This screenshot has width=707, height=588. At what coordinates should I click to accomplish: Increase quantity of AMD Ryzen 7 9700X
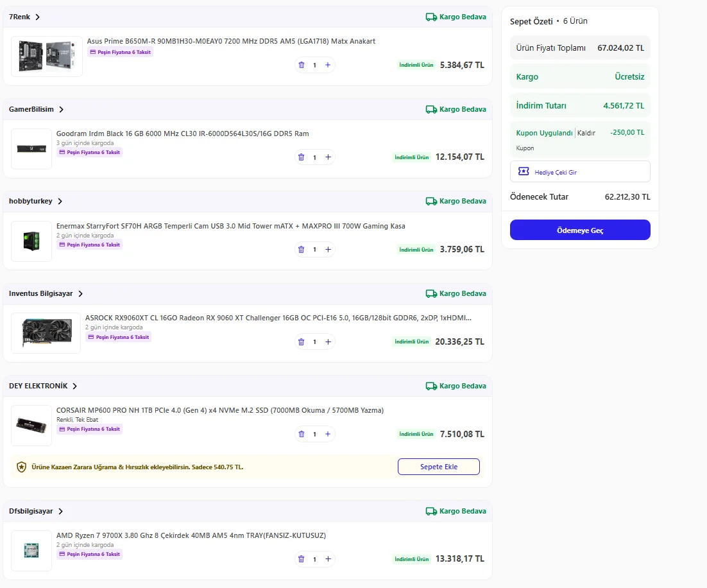click(328, 559)
